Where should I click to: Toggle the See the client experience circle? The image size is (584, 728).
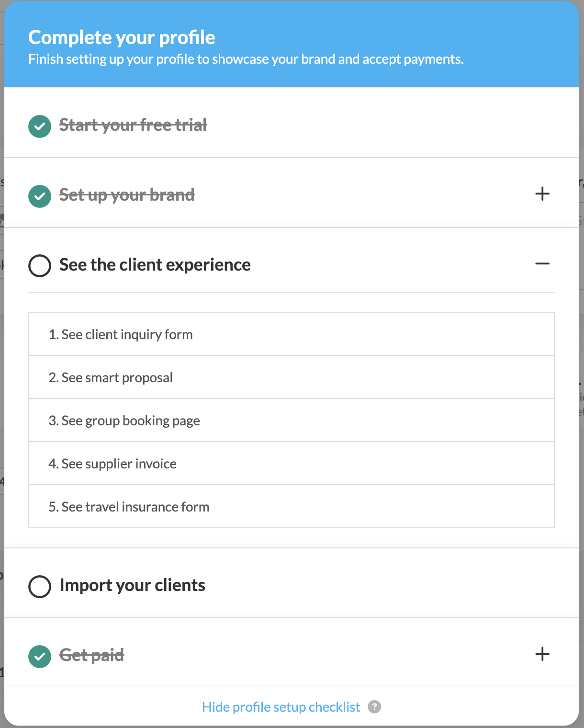point(40,266)
